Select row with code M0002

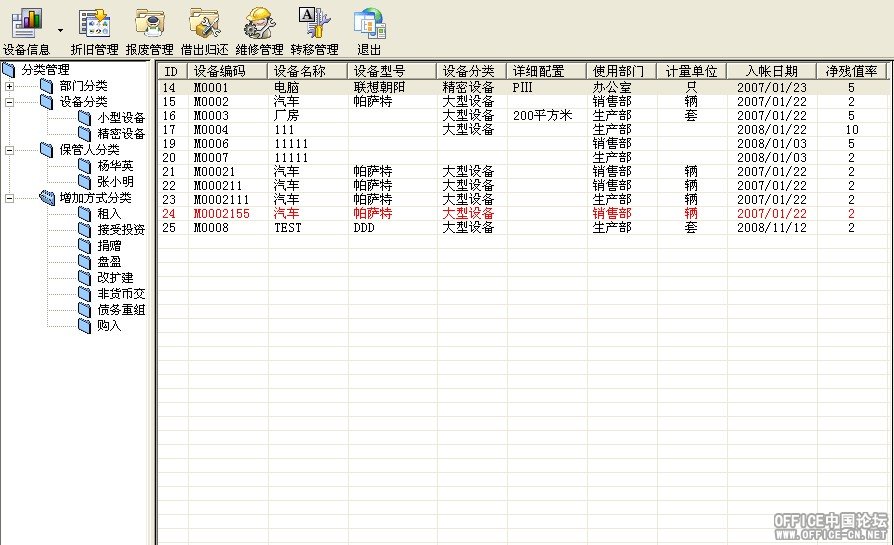coord(523,101)
